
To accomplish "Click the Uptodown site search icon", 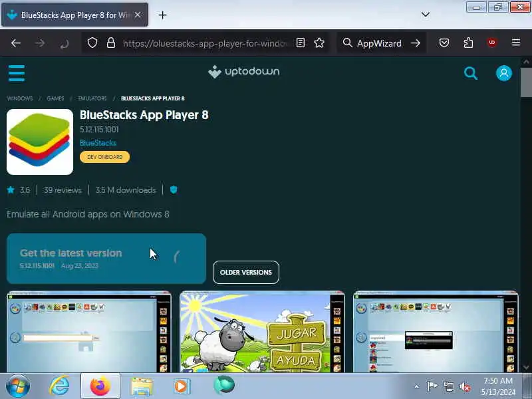I will [471, 73].
